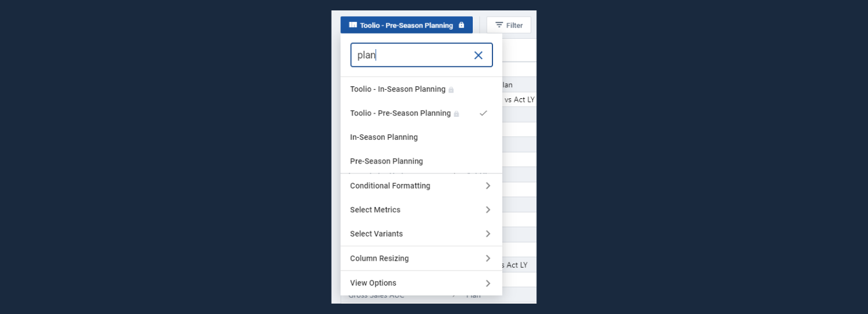Open the Filter button label
Viewport: 868px width, 314px height.
(x=514, y=25)
